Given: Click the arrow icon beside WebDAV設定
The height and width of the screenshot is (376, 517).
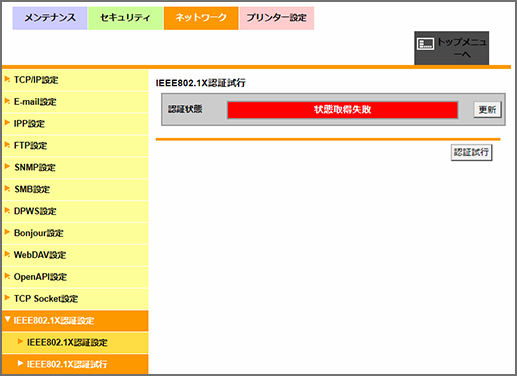Looking at the screenshot, I should tap(7, 254).
